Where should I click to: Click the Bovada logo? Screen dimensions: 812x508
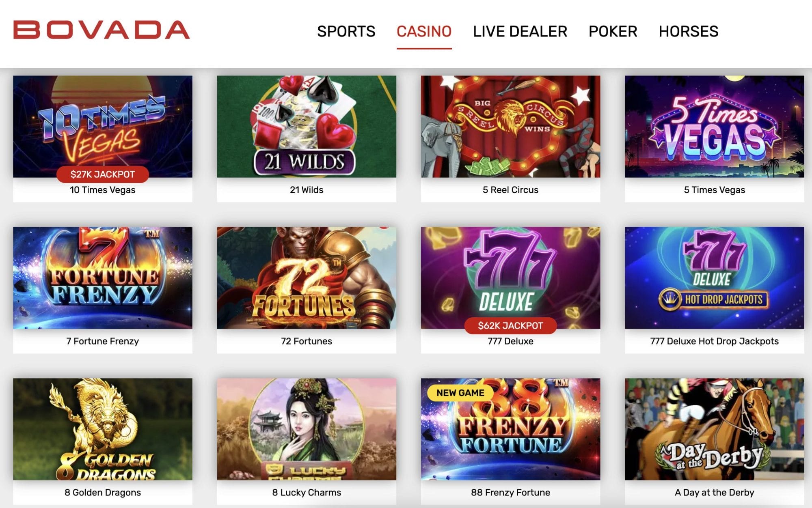point(101,30)
